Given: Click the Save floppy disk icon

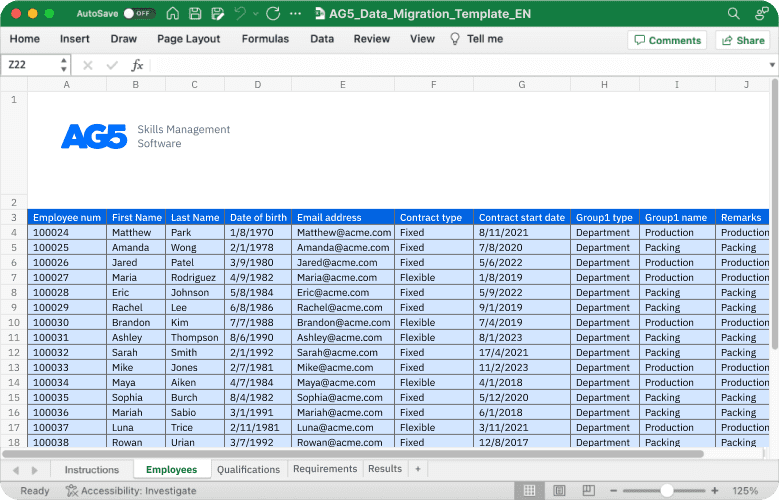Looking at the screenshot, I should [x=195, y=13].
